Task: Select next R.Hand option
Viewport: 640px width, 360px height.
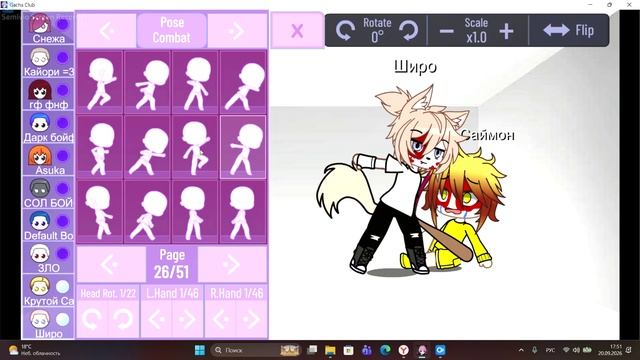Action: tap(251, 319)
